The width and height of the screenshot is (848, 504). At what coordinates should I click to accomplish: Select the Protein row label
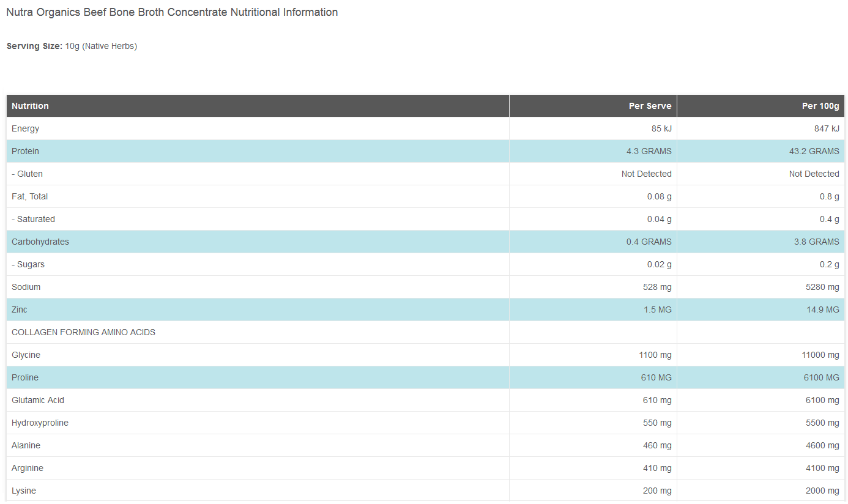[25, 151]
